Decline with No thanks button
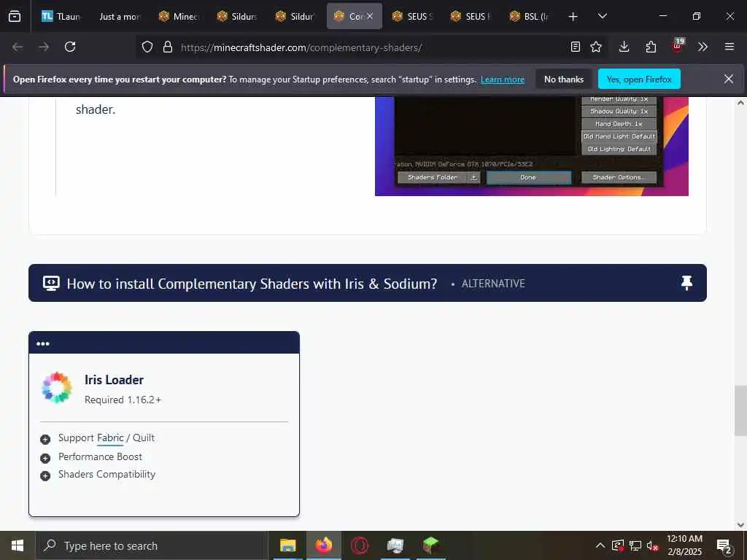The height and width of the screenshot is (560, 747). (564, 79)
